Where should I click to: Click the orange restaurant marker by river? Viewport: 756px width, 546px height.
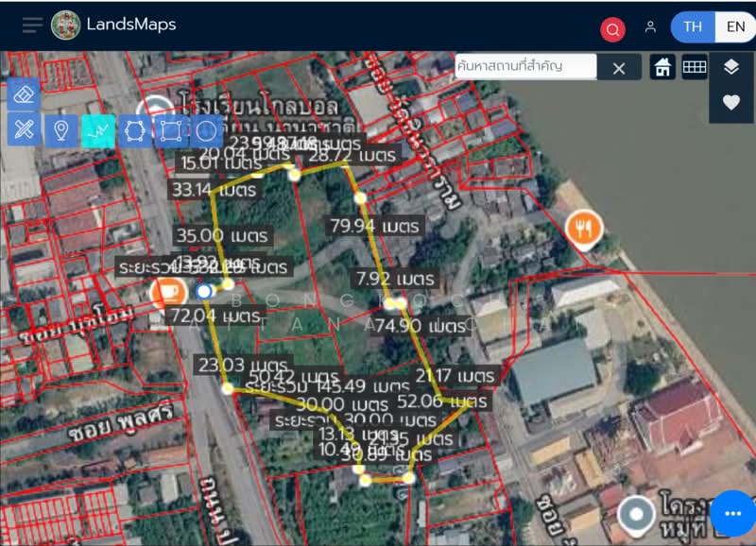click(x=584, y=229)
